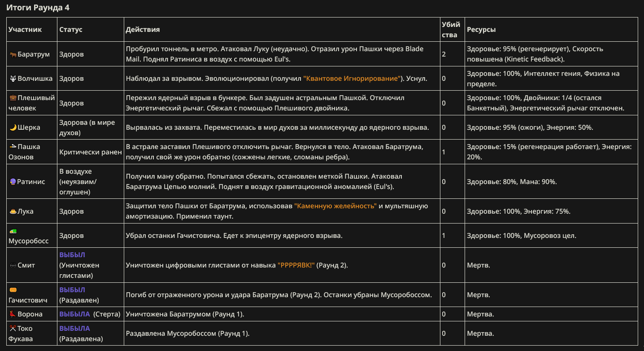This screenshot has height=351, width=644.
Task: Click the ВЫБЫЛ status in Смит's row
Action: click(72, 255)
